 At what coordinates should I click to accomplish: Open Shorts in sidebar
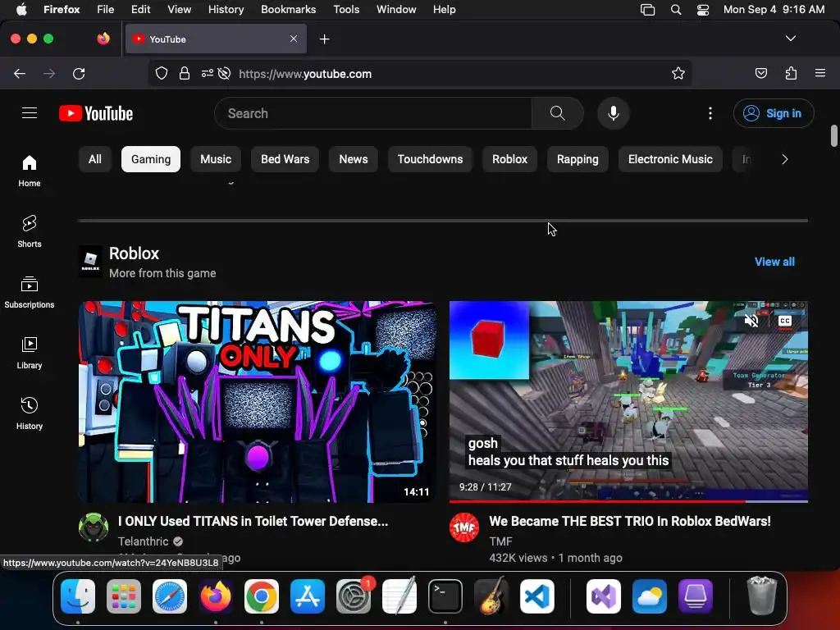coord(30,231)
